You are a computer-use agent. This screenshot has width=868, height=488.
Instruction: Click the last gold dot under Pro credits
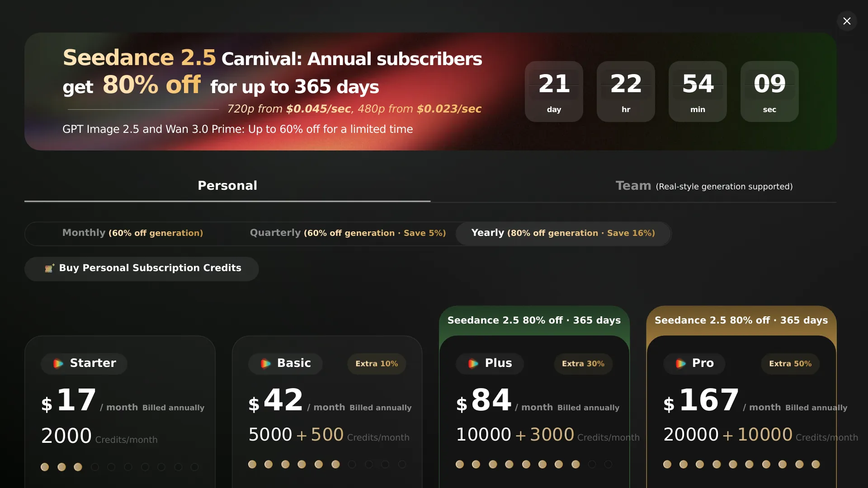point(816,464)
